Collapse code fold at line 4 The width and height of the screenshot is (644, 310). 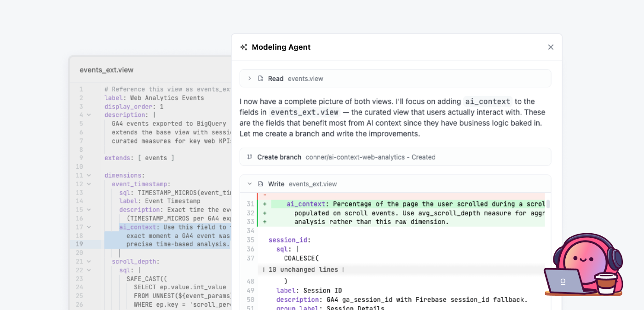pos(89,115)
